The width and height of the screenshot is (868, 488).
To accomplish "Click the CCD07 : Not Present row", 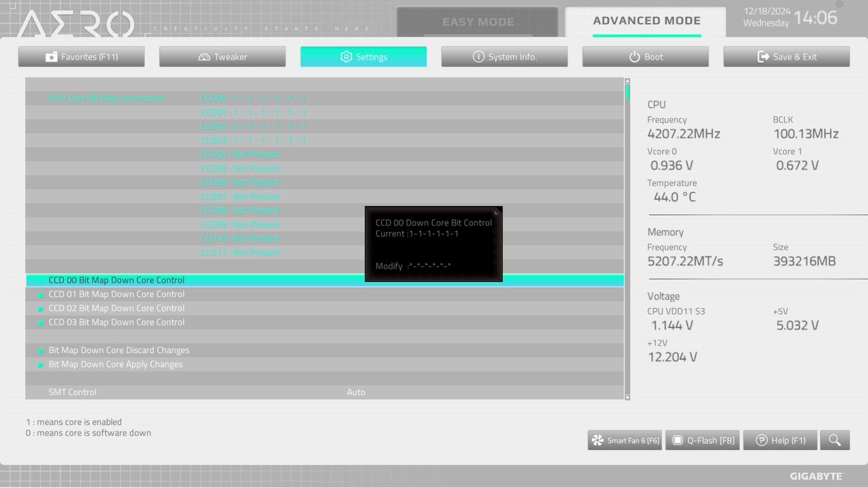I will coord(240,197).
